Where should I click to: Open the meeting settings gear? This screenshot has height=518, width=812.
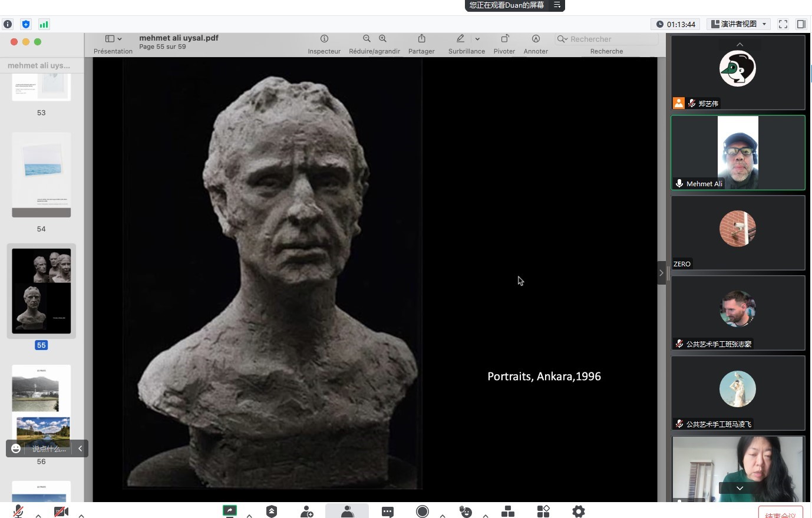point(579,511)
